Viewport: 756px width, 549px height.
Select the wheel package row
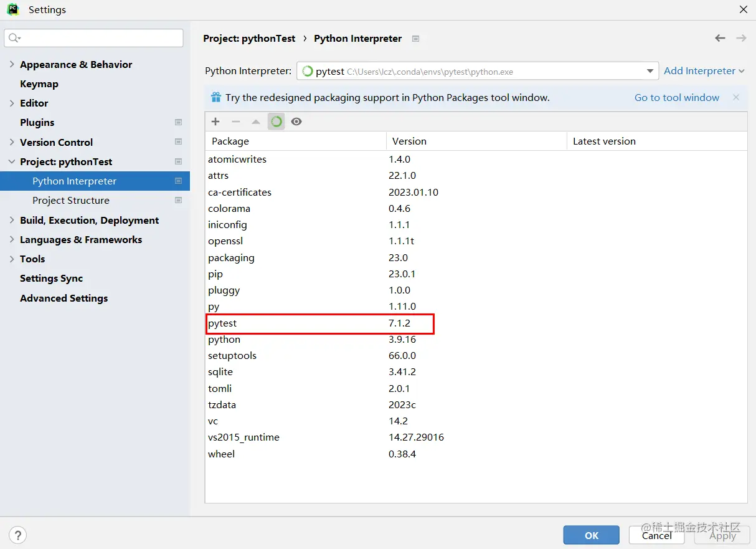click(x=476, y=454)
